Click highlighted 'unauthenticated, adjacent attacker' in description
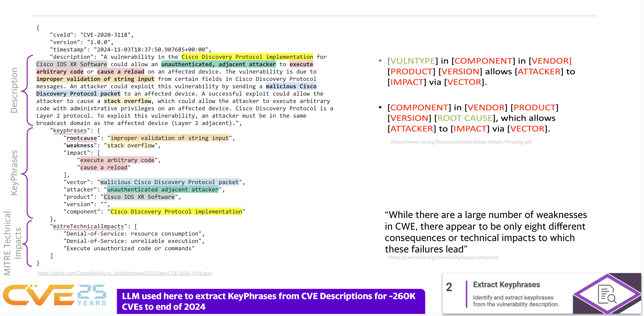 (219, 64)
